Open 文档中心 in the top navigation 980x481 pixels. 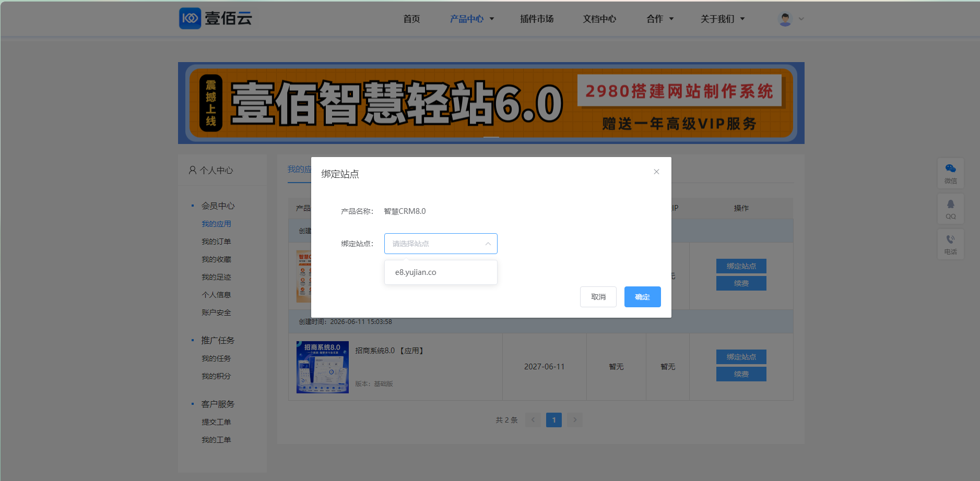coord(599,19)
